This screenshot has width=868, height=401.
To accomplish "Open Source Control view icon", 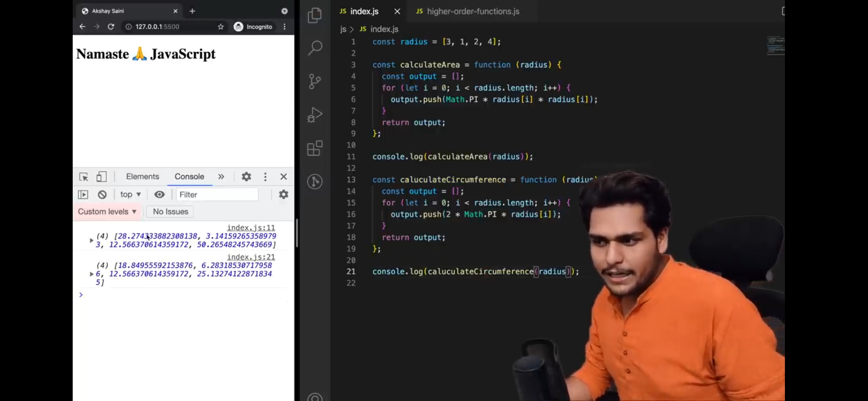I will pyautogui.click(x=315, y=81).
